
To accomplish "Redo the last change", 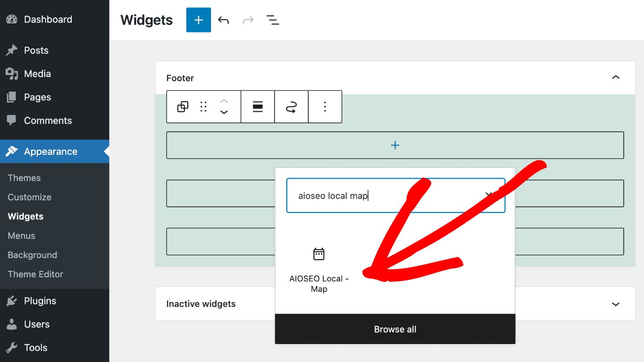I will click(248, 20).
